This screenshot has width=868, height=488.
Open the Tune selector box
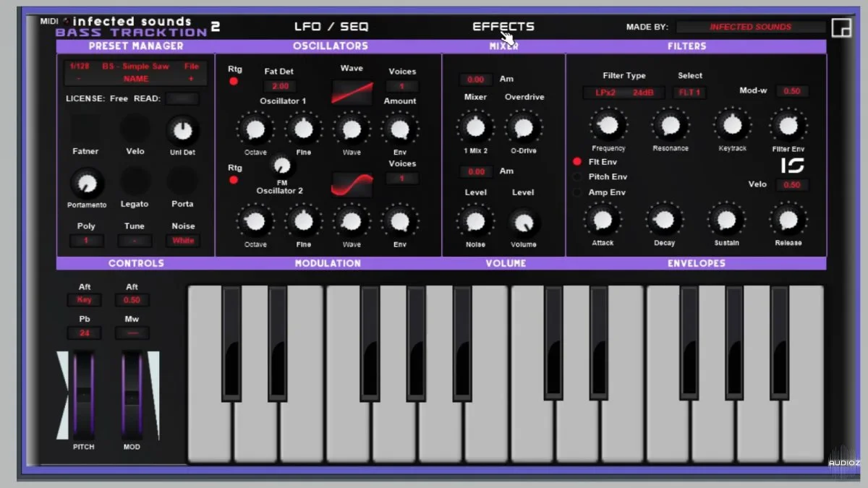click(x=135, y=241)
